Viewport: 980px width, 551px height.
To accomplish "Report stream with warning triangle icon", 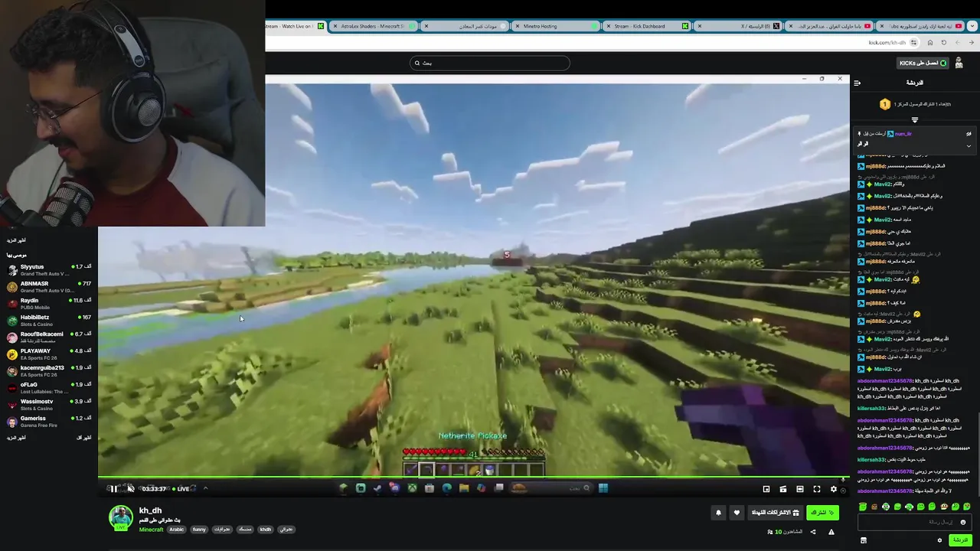I will (831, 532).
